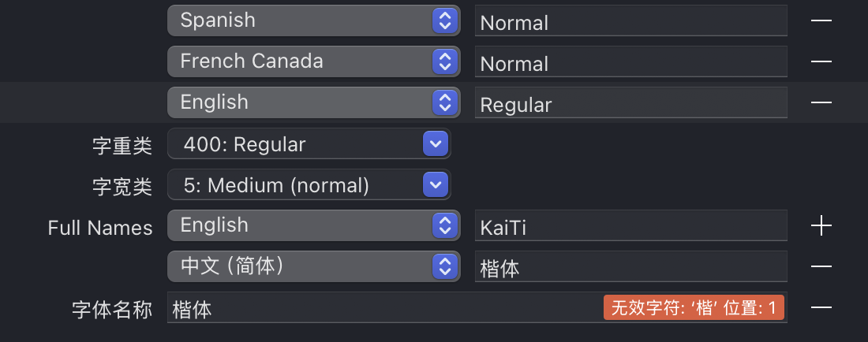The image size is (868, 342).
Task: Open the 中文 (简体) language dropdown
Action: (x=313, y=266)
